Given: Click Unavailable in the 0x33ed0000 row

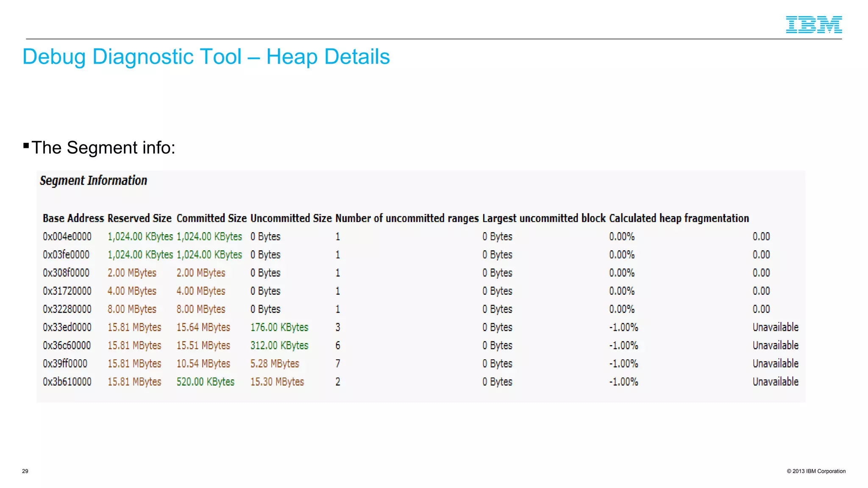Looking at the screenshot, I should pyautogui.click(x=776, y=327).
